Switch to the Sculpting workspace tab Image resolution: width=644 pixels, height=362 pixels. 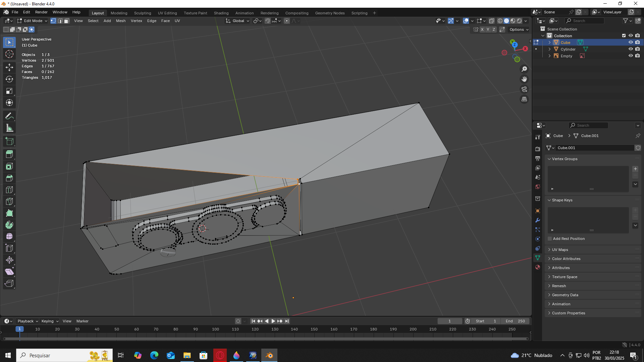pos(143,13)
